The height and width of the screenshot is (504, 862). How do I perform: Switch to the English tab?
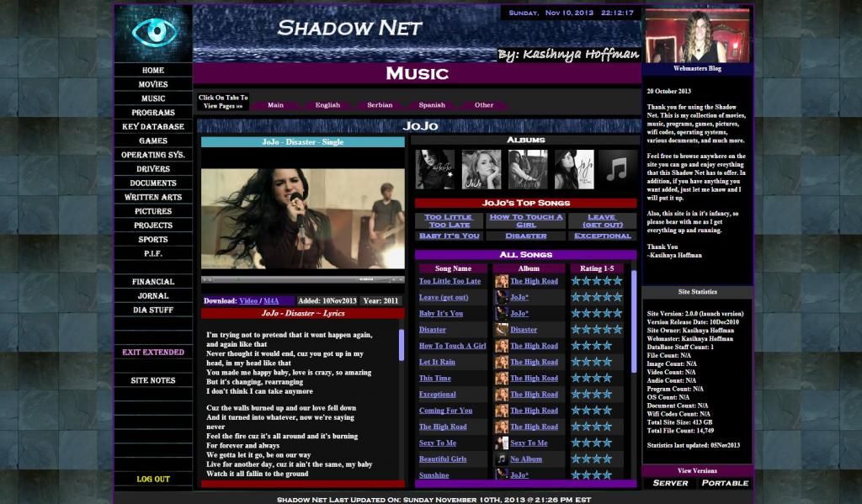pyautogui.click(x=327, y=105)
